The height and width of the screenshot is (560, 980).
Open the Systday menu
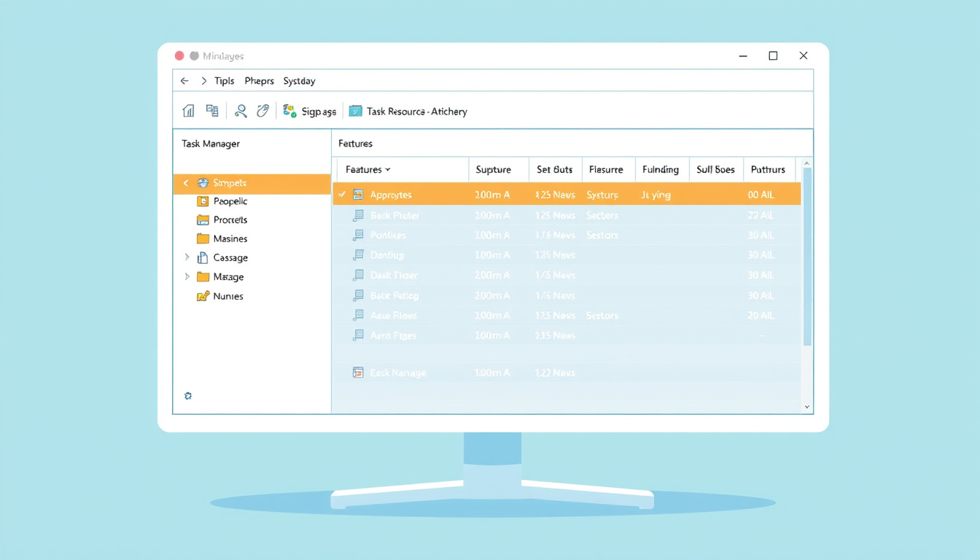click(299, 81)
